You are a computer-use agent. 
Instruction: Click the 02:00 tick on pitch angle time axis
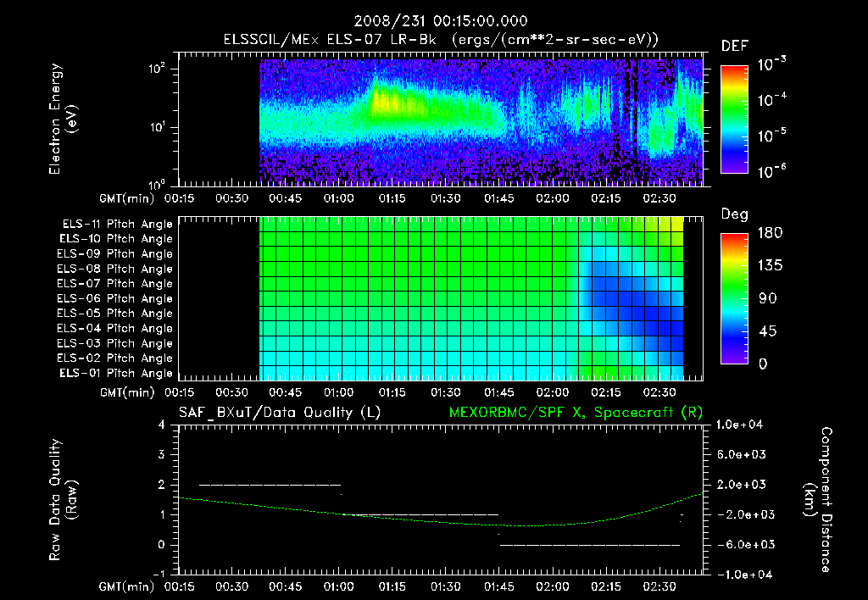tap(553, 392)
